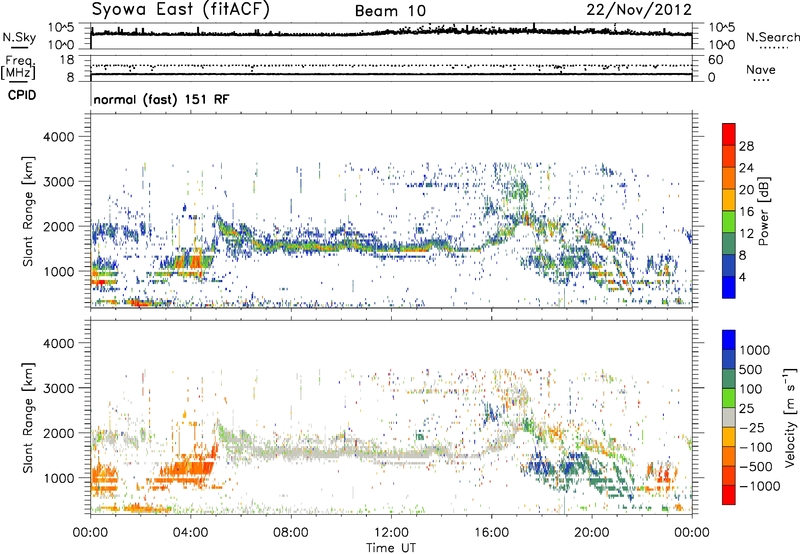
Task: Click the "Slant Range [km]" label of power panel
Action: pyautogui.click(x=28, y=211)
